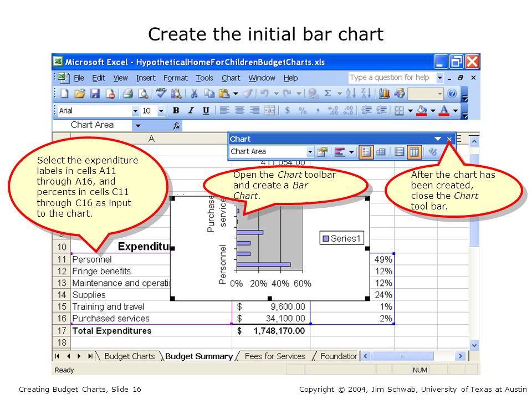Apply Currency Style with the dollar icon
Image resolution: width=532 pixels, height=399 pixels.
click(x=288, y=110)
